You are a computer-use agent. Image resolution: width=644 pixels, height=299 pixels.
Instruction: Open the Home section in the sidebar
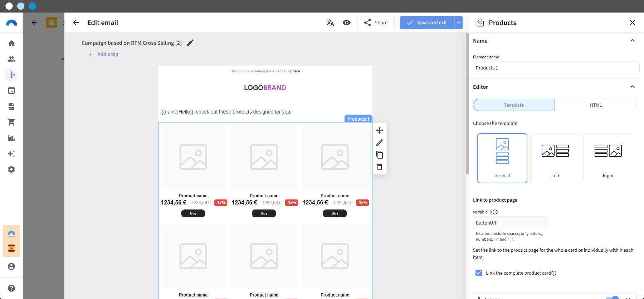tap(11, 43)
